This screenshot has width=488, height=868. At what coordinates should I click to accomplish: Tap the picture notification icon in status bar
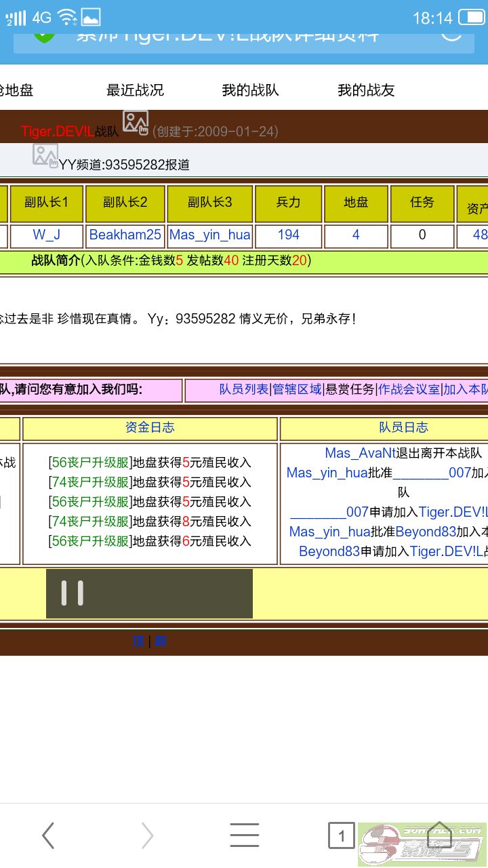pyautogui.click(x=91, y=17)
